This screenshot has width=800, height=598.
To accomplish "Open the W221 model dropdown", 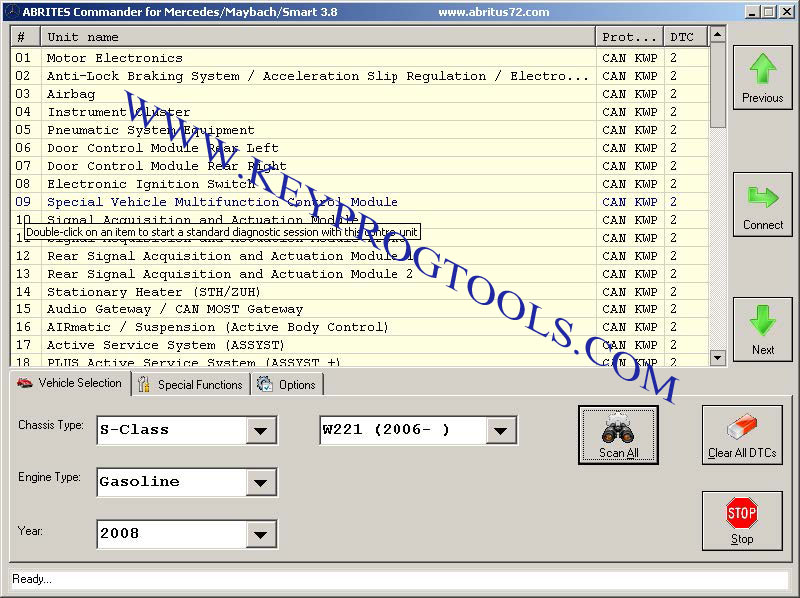I will click(501, 431).
